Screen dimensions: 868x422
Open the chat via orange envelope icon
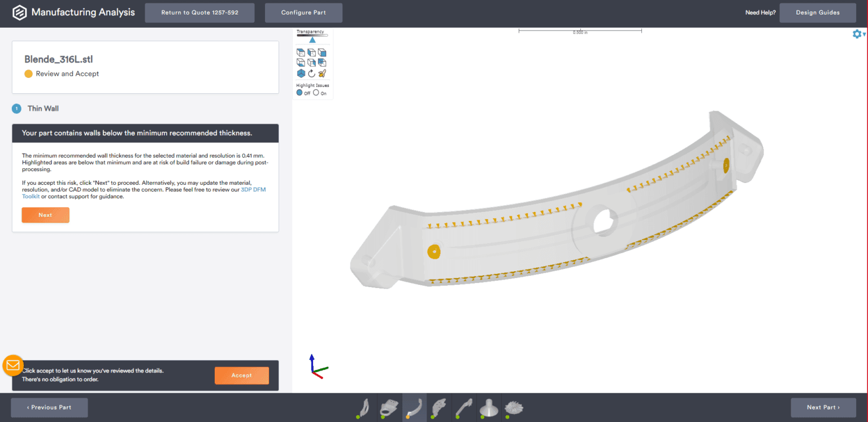pos(12,366)
